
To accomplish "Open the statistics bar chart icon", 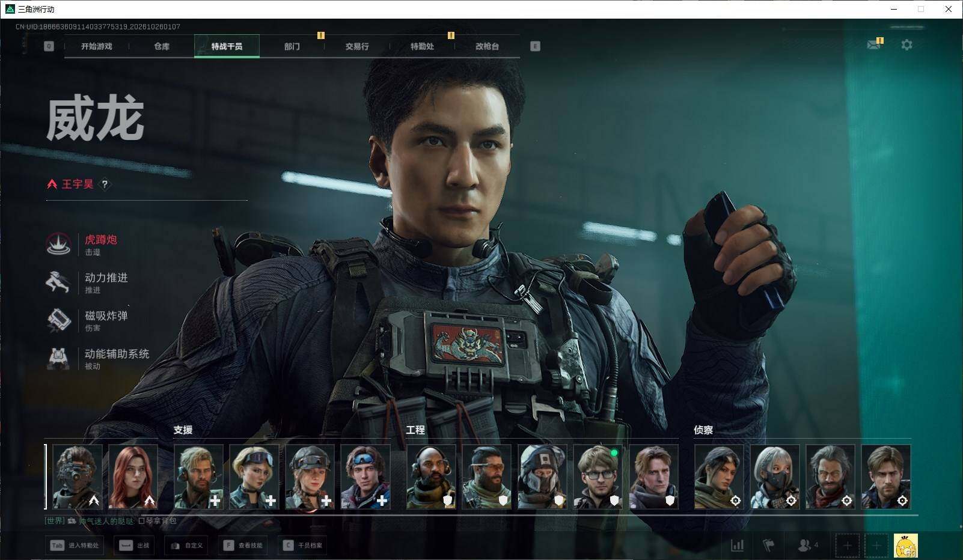I will click(737, 546).
